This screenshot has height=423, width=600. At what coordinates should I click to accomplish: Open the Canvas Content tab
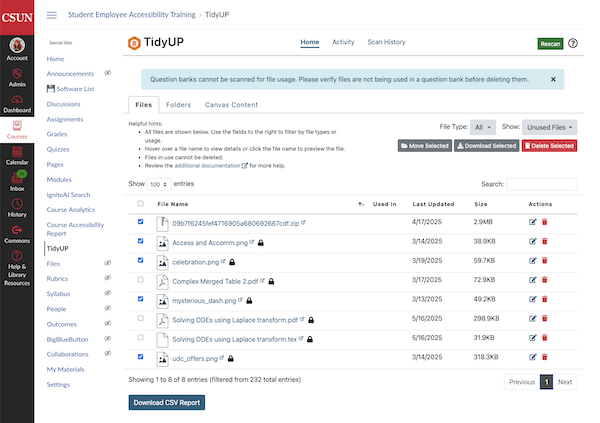point(231,105)
